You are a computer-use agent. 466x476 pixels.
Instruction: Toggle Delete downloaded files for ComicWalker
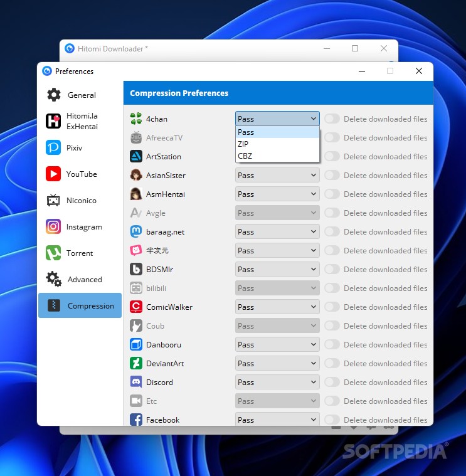332,307
